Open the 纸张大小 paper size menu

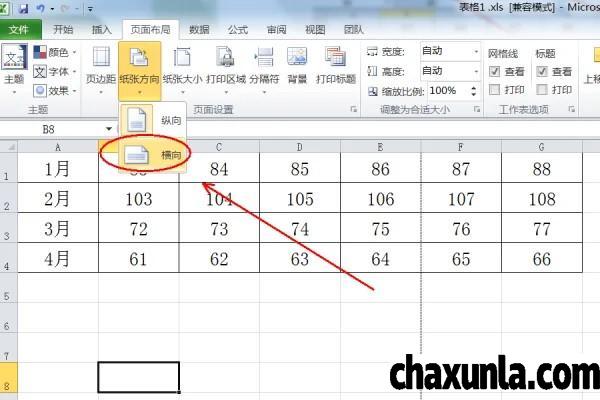(x=183, y=70)
